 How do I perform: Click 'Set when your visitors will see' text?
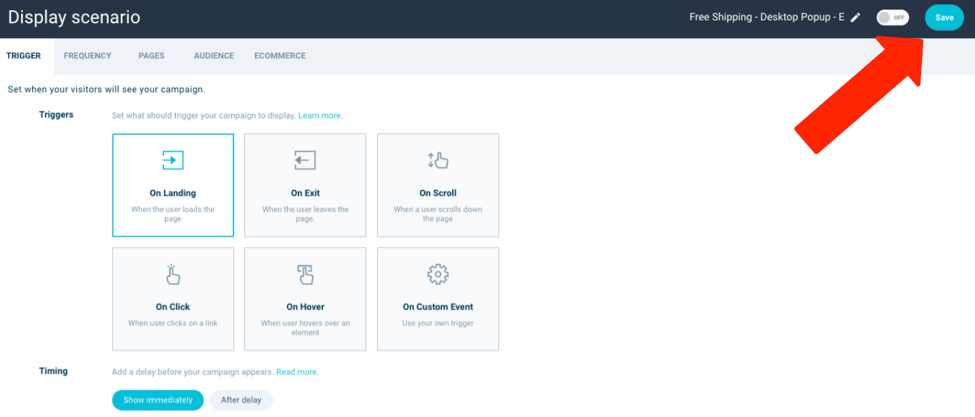pyautogui.click(x=106, y=89)
